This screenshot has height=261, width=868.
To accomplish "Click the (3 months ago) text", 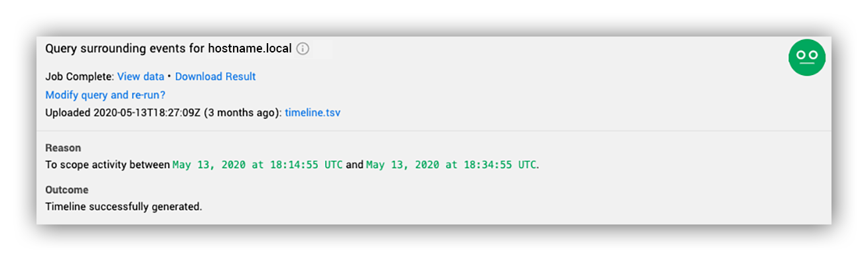I will point(243,113).
